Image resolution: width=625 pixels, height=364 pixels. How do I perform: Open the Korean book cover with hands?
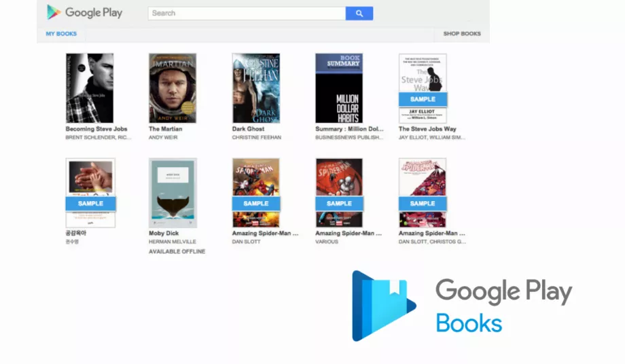pos(90,193)
